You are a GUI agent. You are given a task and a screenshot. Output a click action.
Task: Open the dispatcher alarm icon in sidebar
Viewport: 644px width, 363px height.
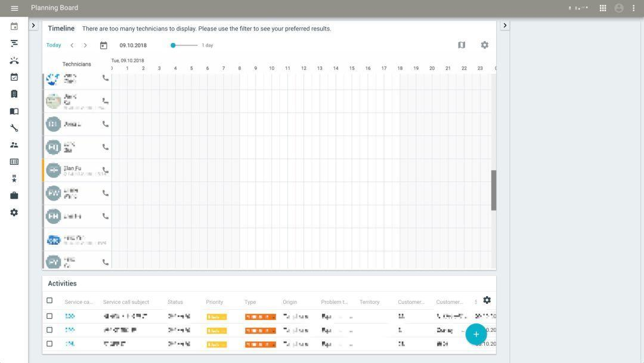pyautogui.click(x=14, y=60)
